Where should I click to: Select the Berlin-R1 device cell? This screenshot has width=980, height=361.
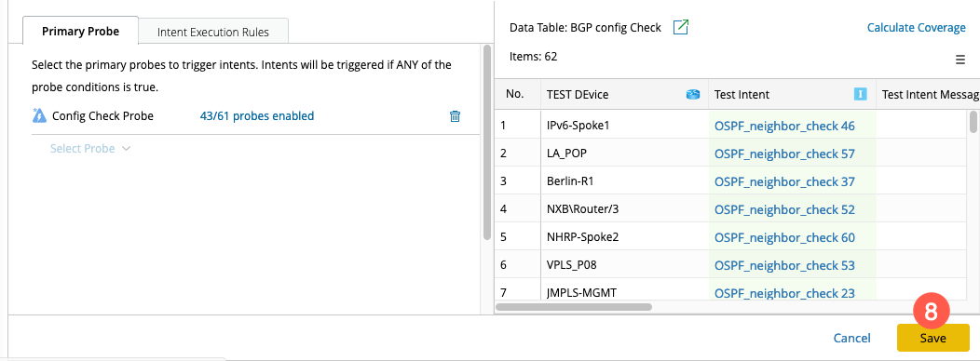(624, 181)
